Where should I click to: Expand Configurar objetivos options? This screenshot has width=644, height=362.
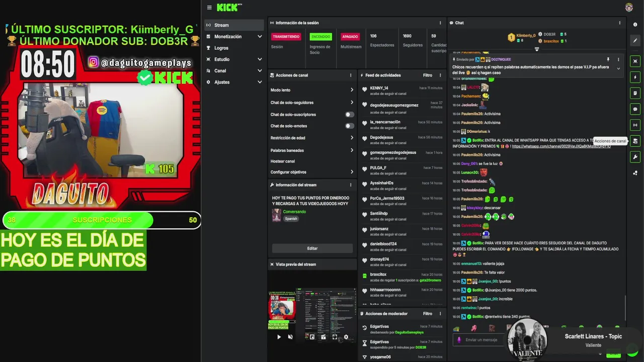click(x=352, y=172)
